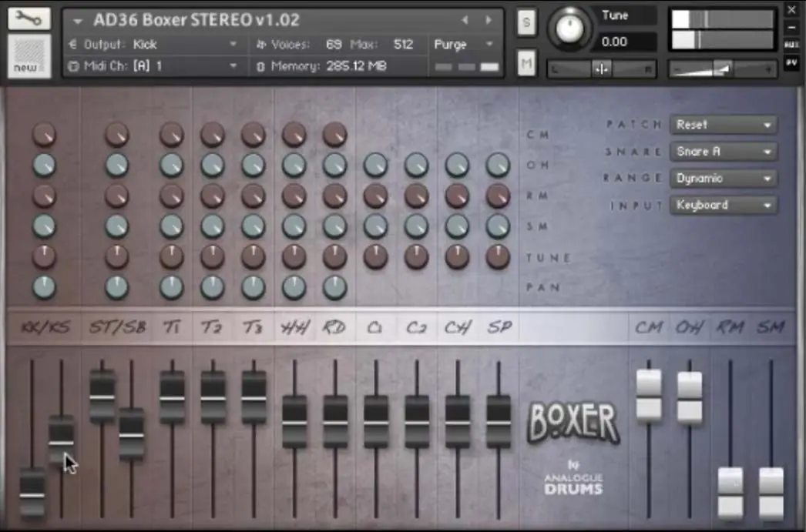
Task: Click the T2 PAN knob
Action: 213,288
